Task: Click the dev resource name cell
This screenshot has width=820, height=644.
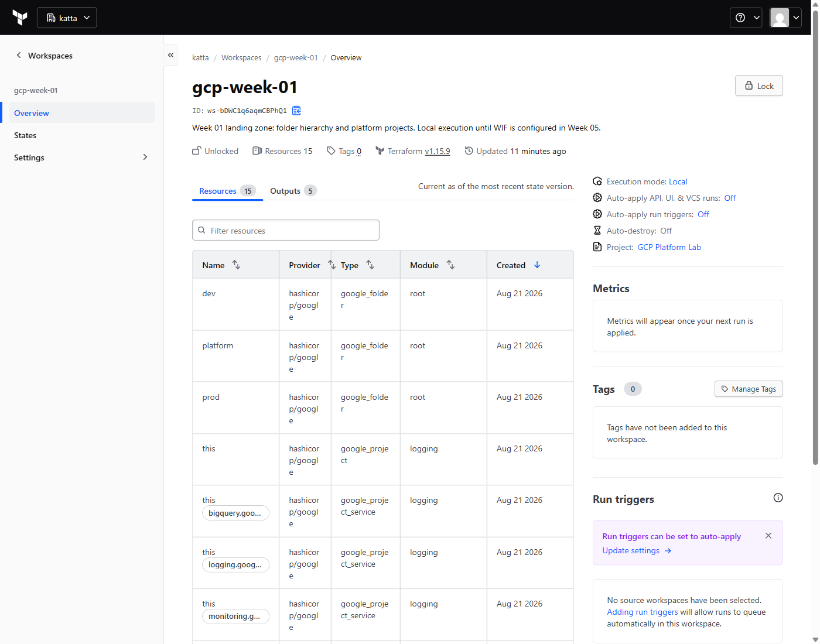Action: click(235, 304)
